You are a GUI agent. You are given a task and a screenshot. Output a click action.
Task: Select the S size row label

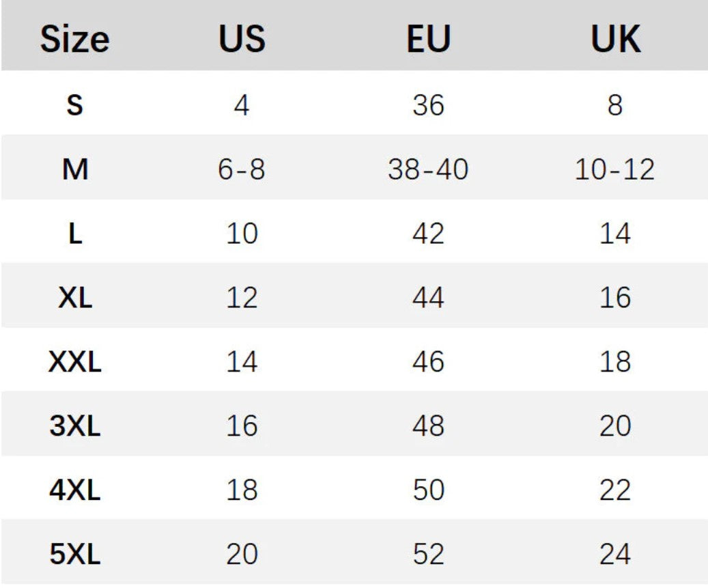[x=74, y=106]
